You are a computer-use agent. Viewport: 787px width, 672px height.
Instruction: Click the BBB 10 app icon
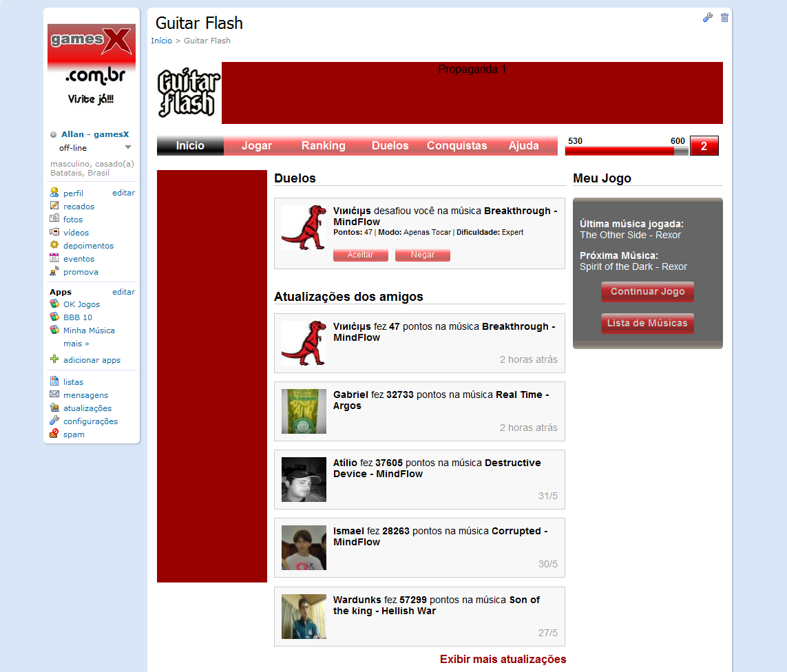(x=54, y=316)
